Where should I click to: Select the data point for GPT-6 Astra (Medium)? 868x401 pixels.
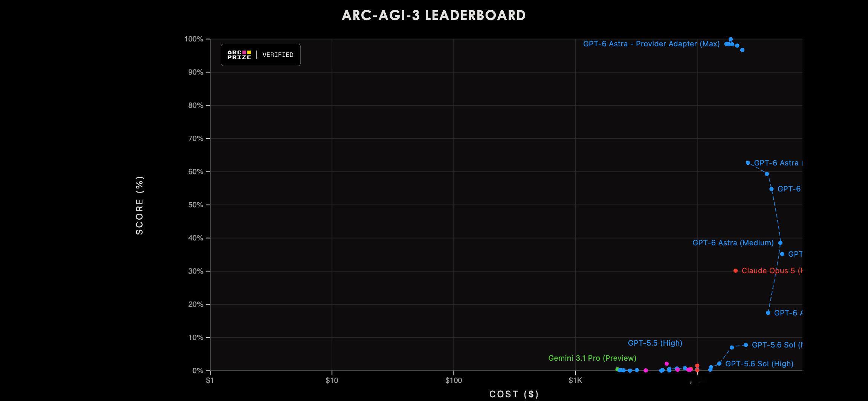780,243
